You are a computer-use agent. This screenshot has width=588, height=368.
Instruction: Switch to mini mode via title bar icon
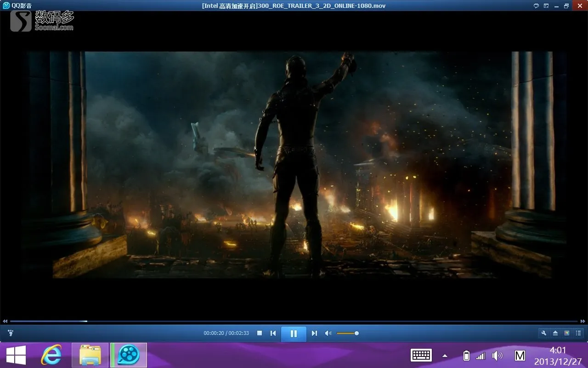pos(546,6)
